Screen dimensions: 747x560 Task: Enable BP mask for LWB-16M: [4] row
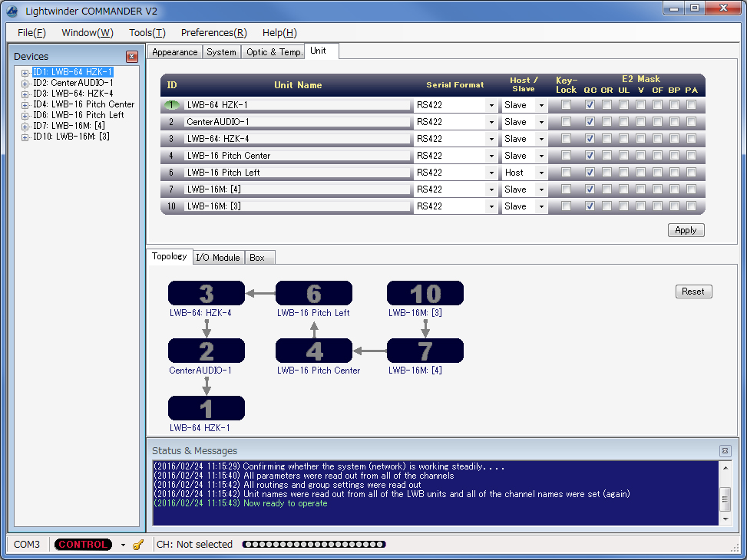coord(675,189)
